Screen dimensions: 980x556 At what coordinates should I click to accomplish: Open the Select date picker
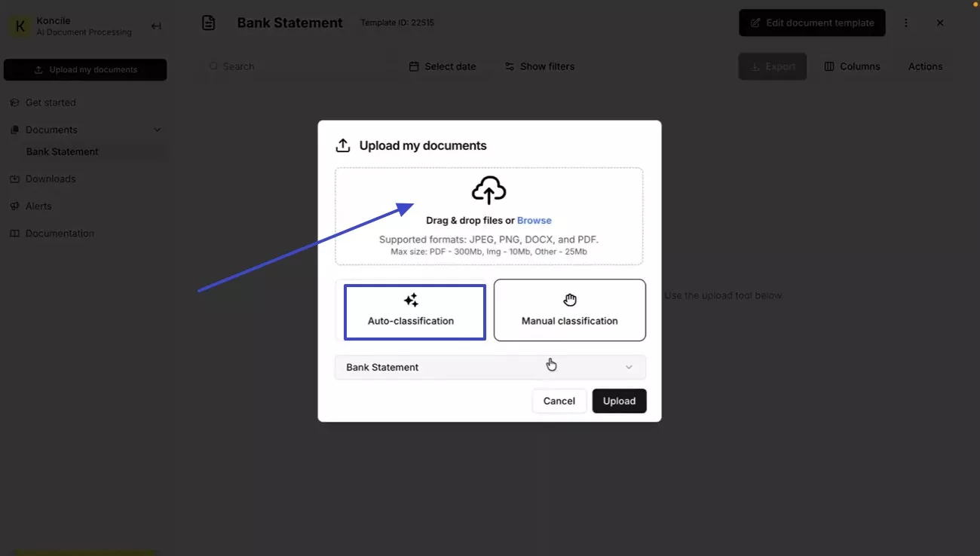coord(443,66)
